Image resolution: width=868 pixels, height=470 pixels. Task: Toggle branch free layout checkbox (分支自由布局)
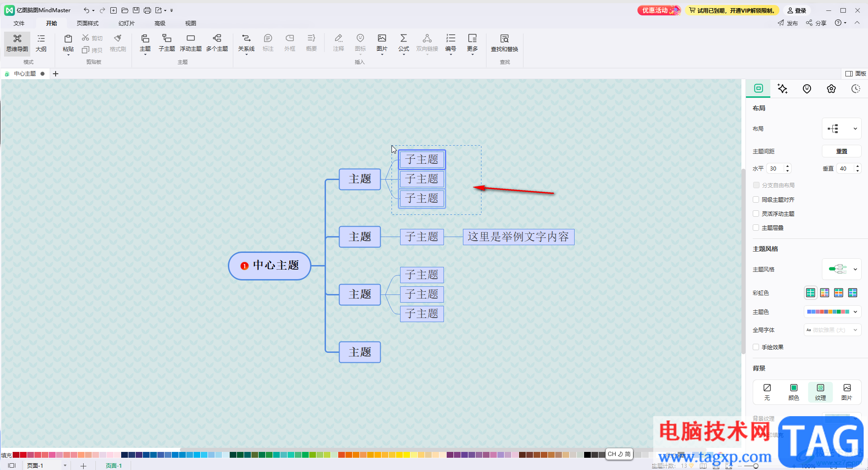pos(756,185)
